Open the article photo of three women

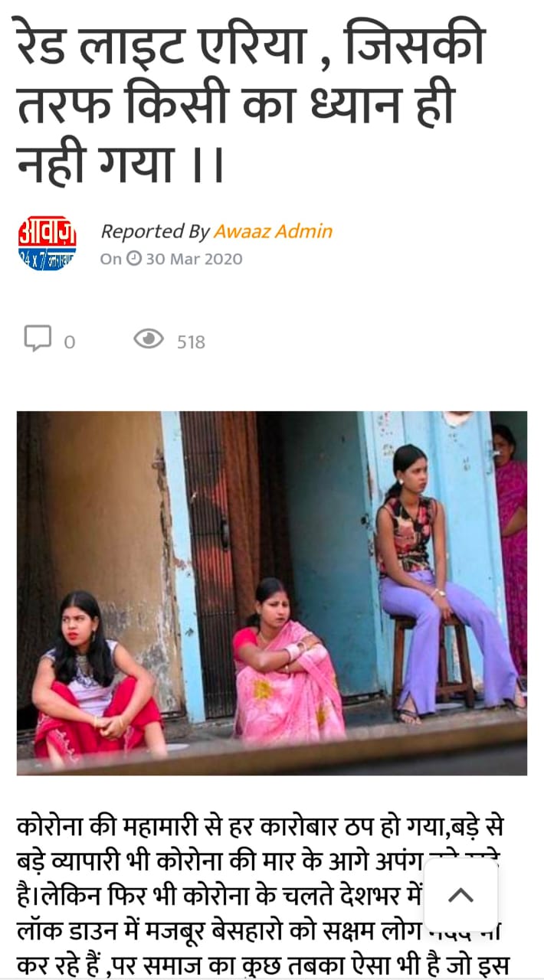(272, 593)
